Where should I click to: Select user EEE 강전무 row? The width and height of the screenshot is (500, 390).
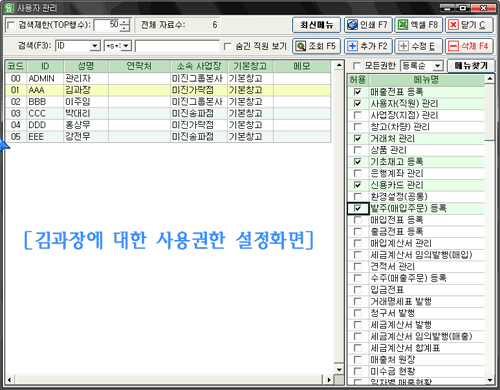tap(168, 137)
